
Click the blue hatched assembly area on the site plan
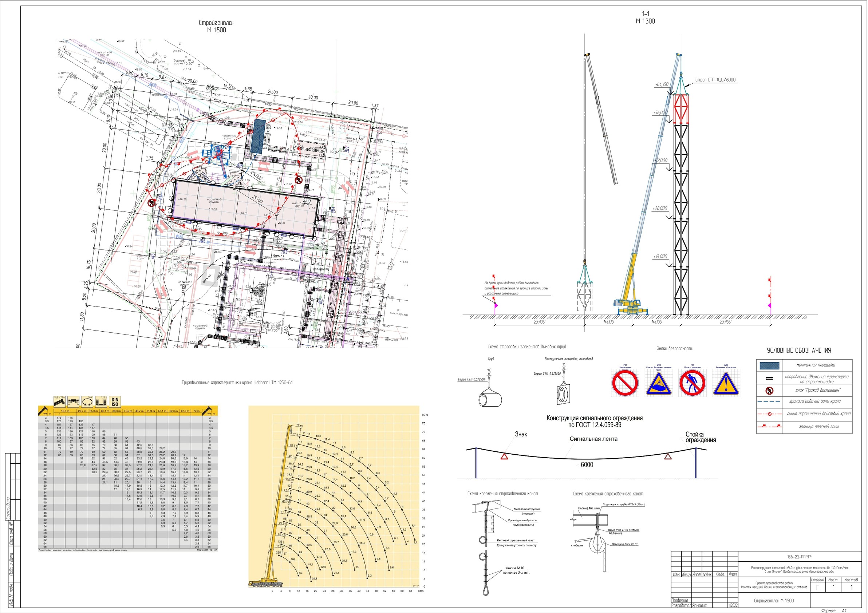[x=259, y=136]
